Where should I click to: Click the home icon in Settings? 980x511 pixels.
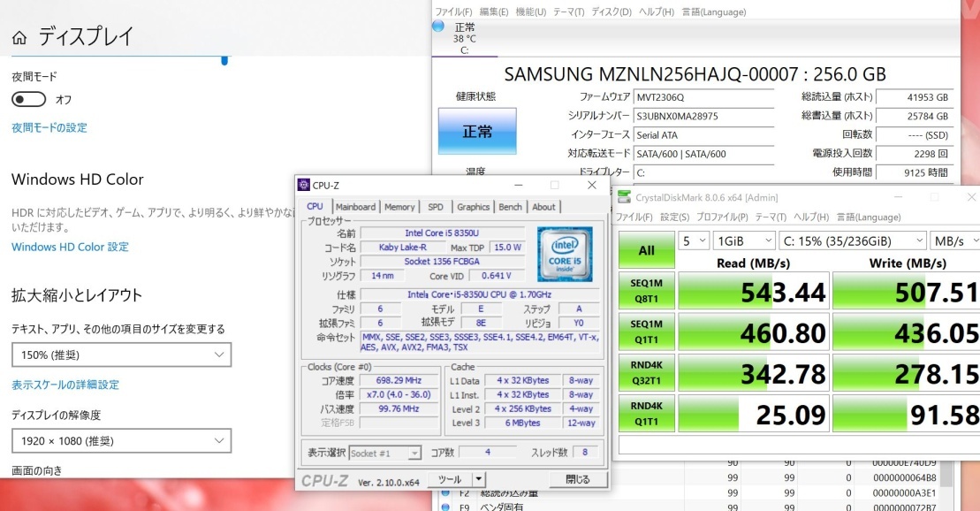(19, 38)
